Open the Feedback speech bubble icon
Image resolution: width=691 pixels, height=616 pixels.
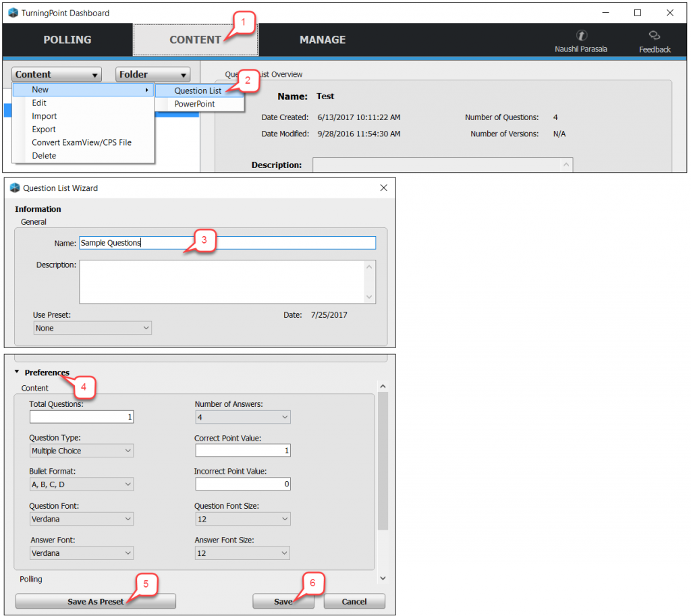654,36
